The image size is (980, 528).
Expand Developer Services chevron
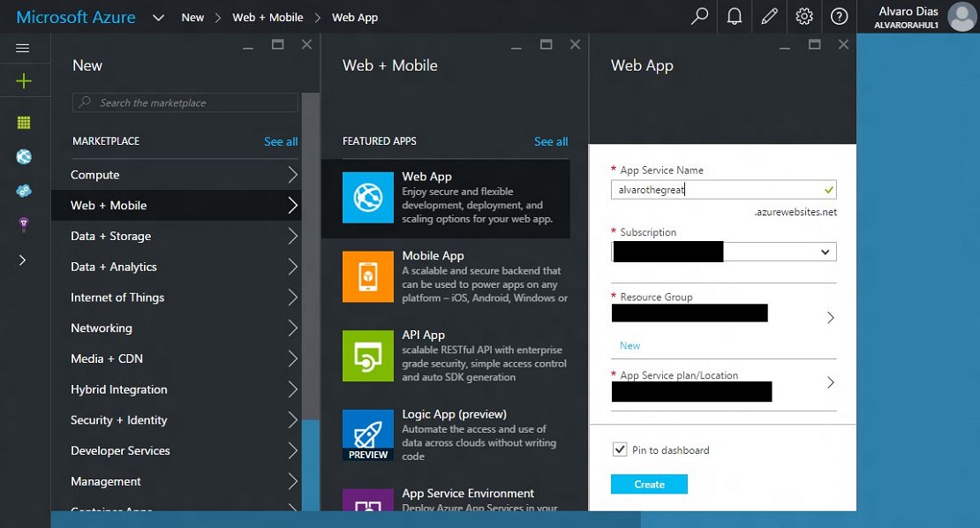292,450
